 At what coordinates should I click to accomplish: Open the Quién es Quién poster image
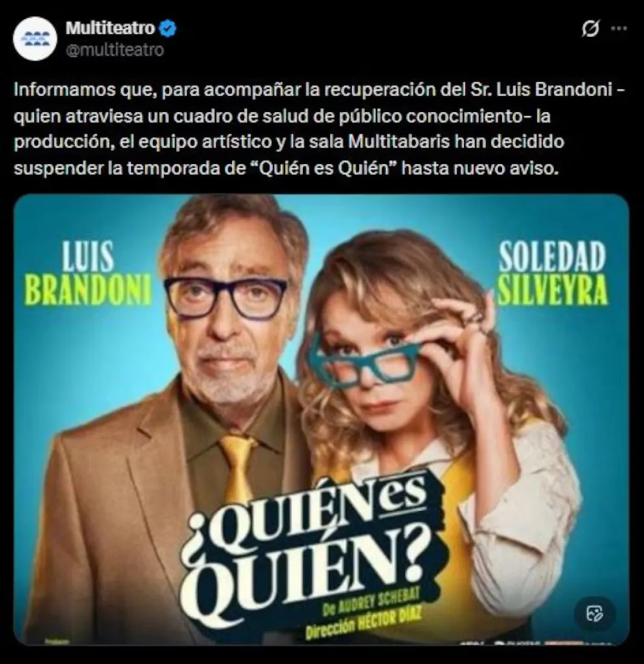click(x=321, y=419)
